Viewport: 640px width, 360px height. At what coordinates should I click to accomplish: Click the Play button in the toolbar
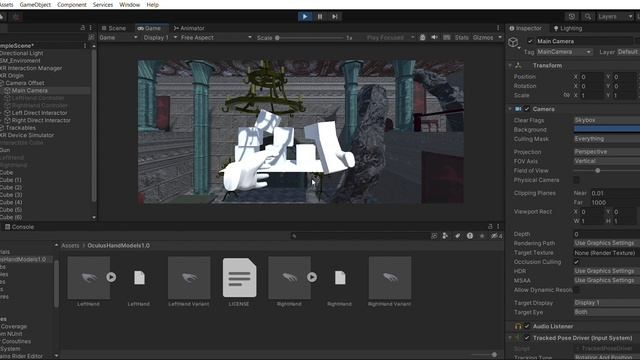point(304,17)
